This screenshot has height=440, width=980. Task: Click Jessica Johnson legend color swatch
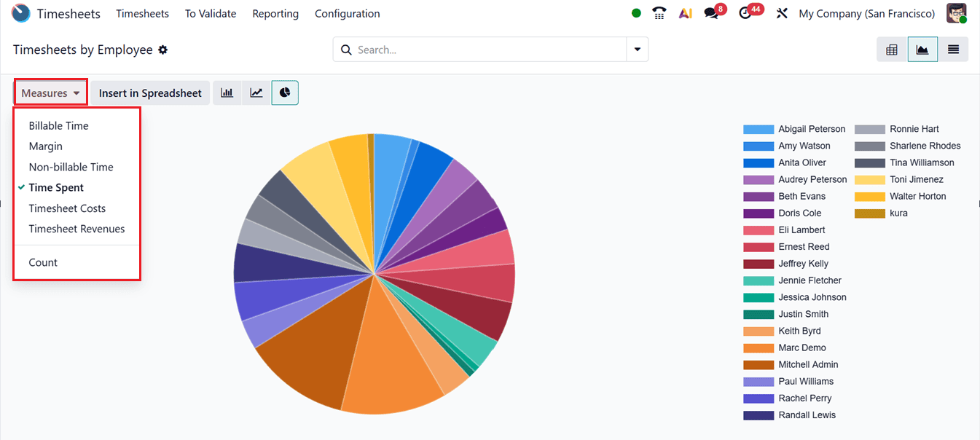point(758,297)
